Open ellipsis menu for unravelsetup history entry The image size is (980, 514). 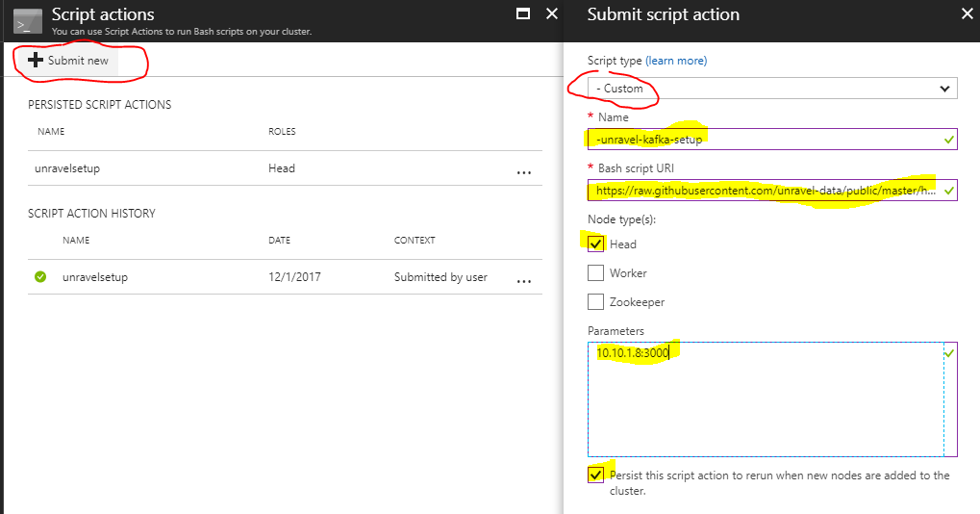pyautogui.click(x=524, y=281)
